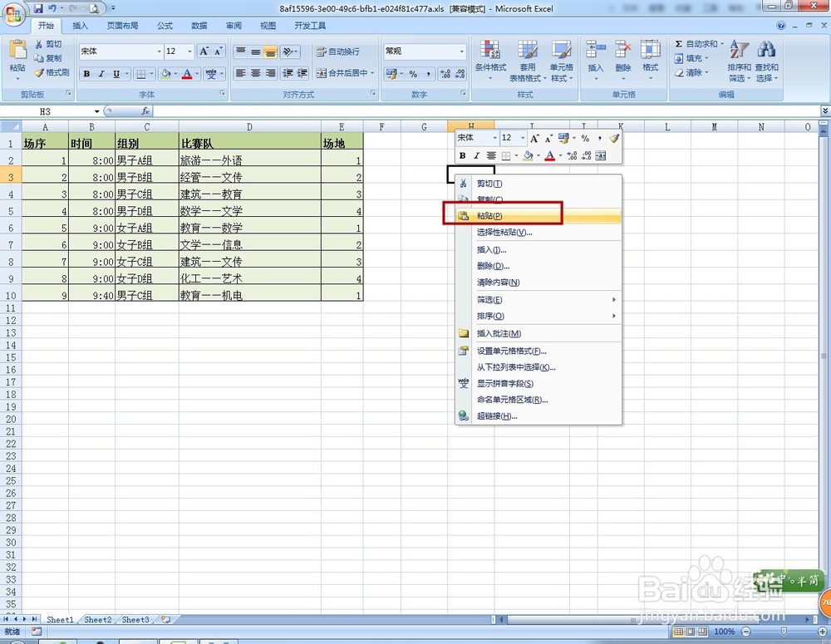Choose Delete in context menu

538,266
